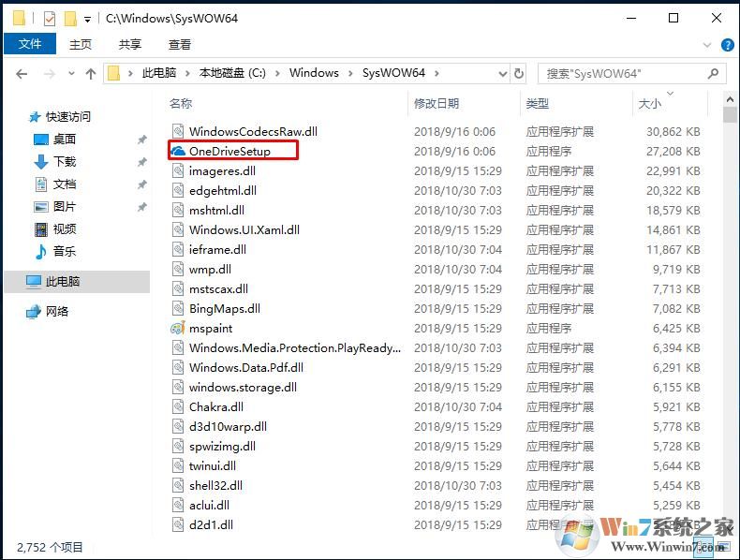Open 图片 in navigation pane
Image resolution: width=740 pixels, height=560 pixels.
coord(65,207)
